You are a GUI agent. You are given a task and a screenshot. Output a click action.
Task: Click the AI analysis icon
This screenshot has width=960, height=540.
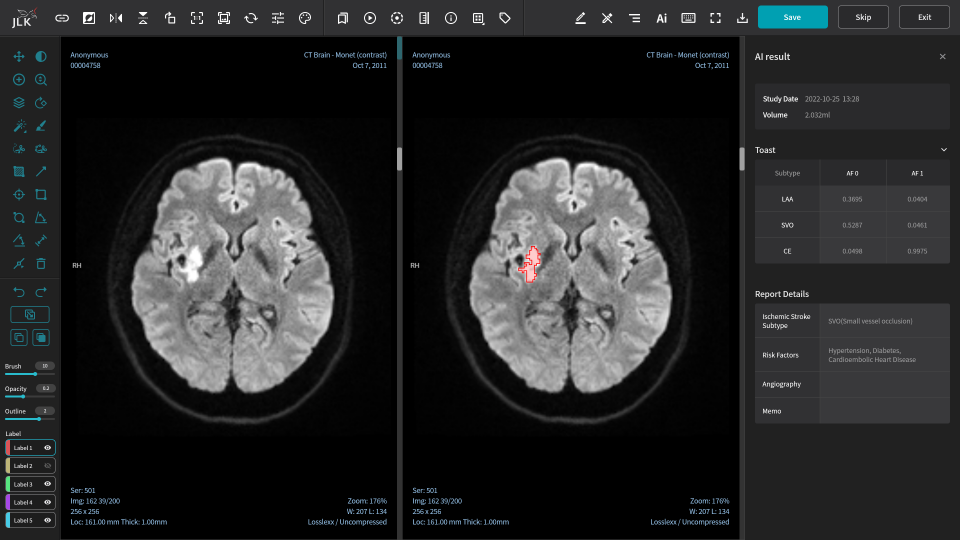[x=662, y=18]
